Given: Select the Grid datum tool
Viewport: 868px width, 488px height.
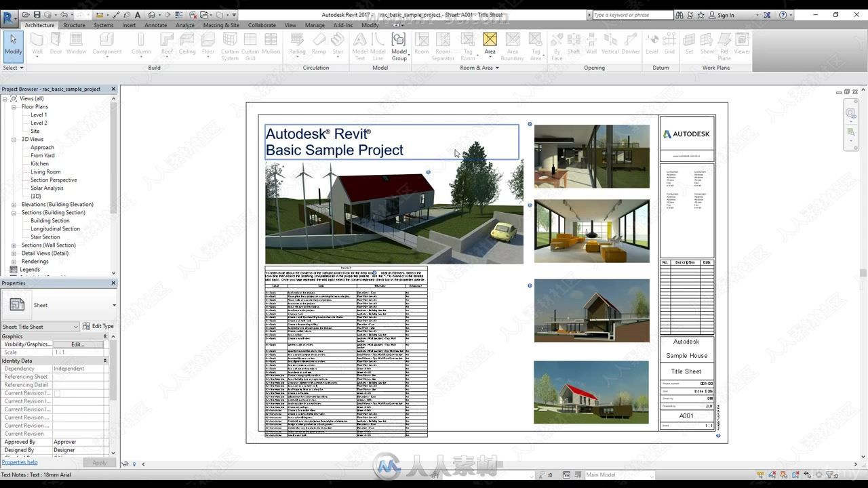Looking at the screenshot, I should 669,44.
